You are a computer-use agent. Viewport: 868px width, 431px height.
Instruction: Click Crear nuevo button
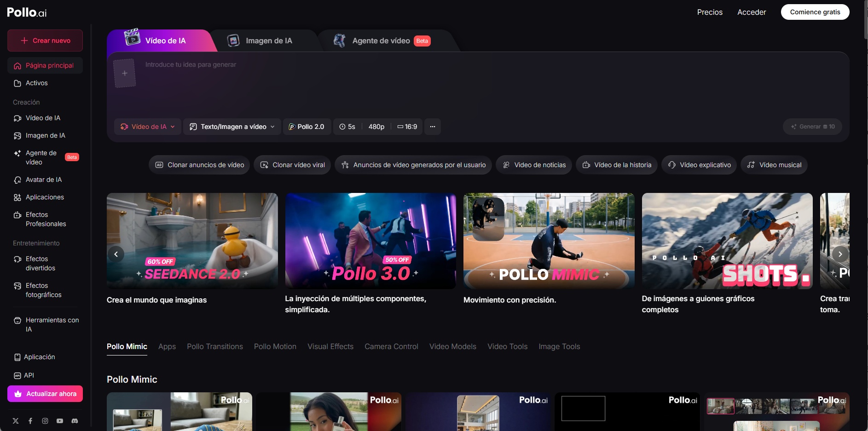[x=45, y=41]
